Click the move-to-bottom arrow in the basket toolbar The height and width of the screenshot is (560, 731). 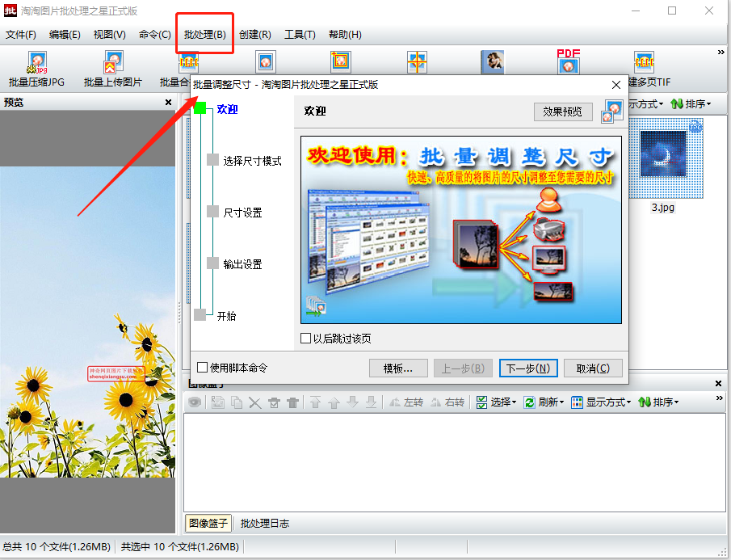[x=371, y=402]
